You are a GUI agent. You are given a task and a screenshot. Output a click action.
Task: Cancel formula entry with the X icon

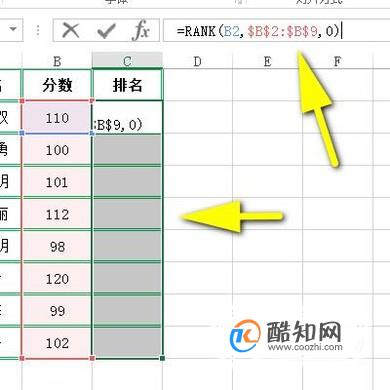[x=71, y=31]
